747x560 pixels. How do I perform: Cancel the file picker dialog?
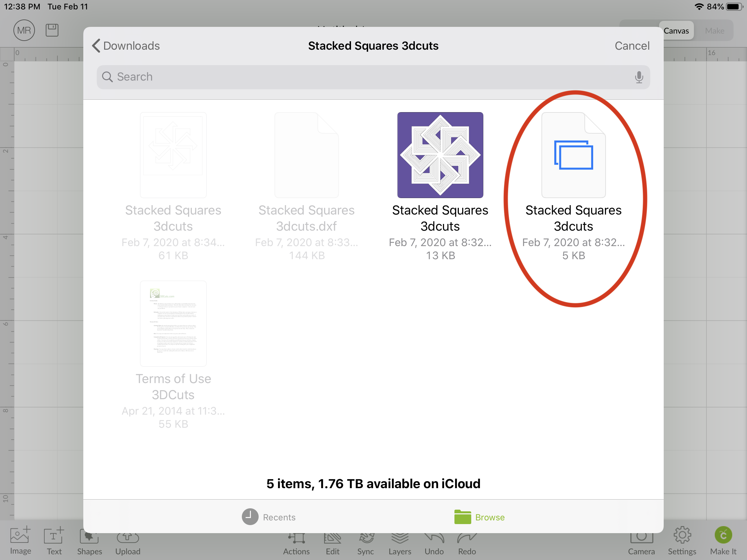632,46
